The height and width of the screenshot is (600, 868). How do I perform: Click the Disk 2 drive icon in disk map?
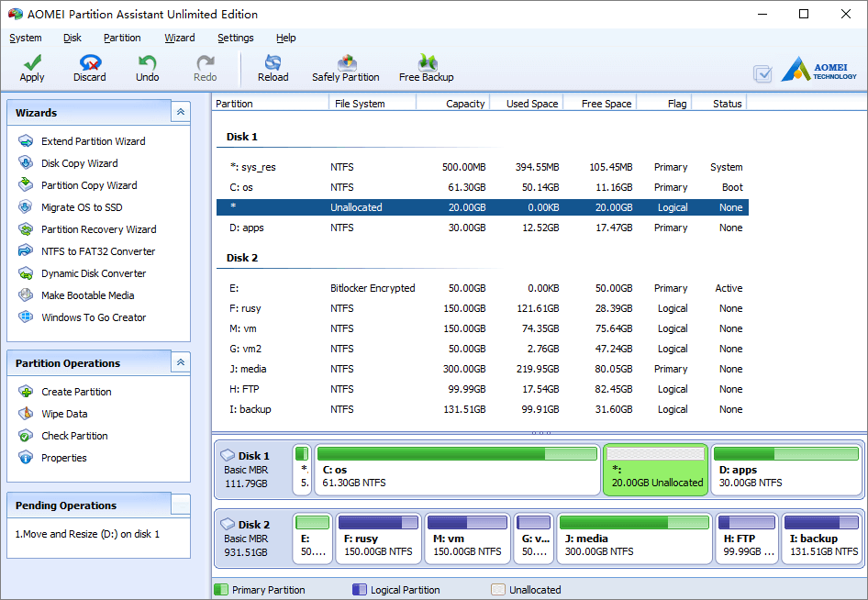coord(228,524)
